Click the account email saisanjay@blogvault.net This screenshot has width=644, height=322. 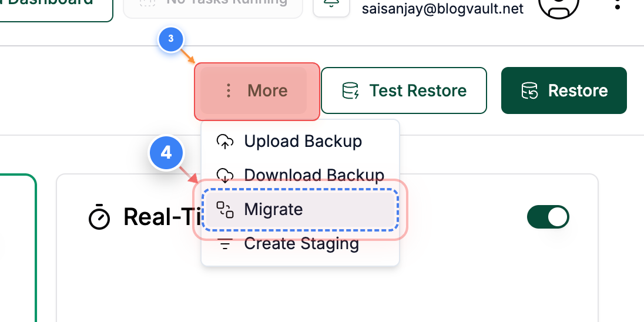pyautogui.click(x=442, y=9)
